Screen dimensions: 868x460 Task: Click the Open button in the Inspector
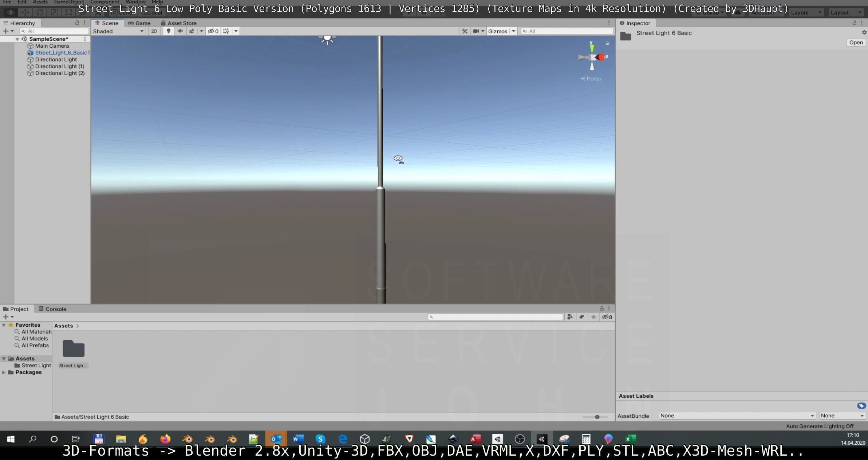point(856,43)
